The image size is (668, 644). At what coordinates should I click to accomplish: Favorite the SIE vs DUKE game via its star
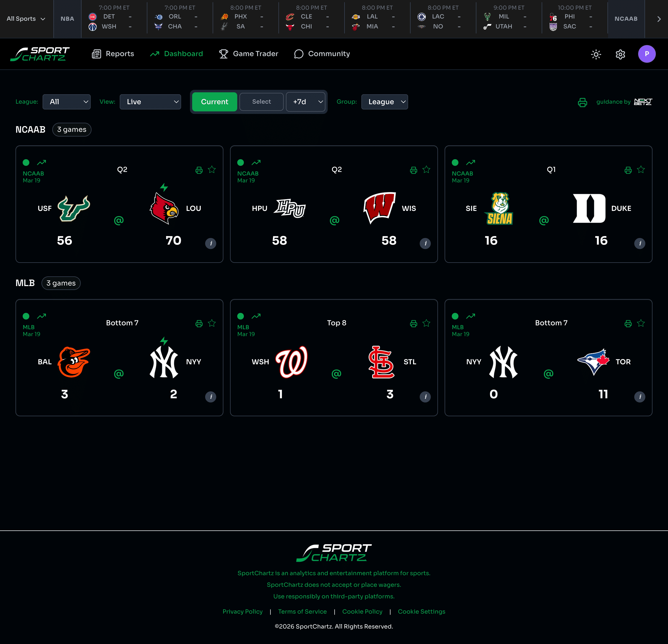coord(641,169)
